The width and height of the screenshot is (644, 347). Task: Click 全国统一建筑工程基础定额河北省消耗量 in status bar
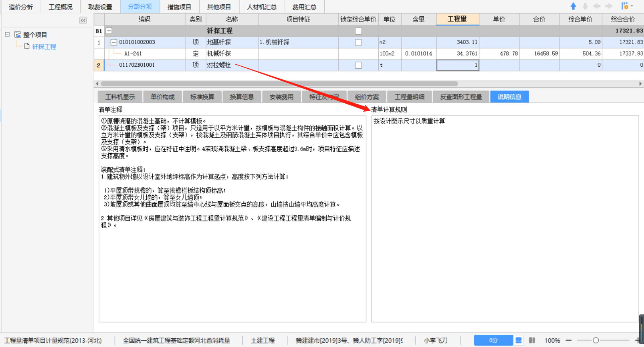point(176,340)
